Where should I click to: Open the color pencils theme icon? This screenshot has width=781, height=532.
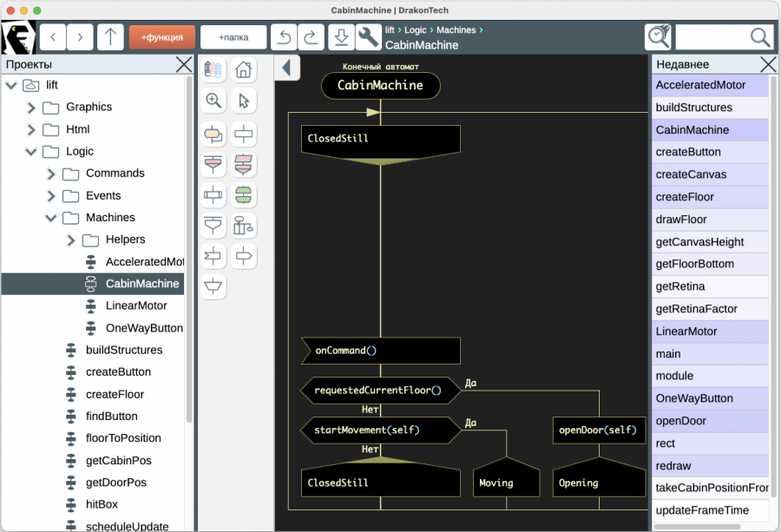[213, 69]
